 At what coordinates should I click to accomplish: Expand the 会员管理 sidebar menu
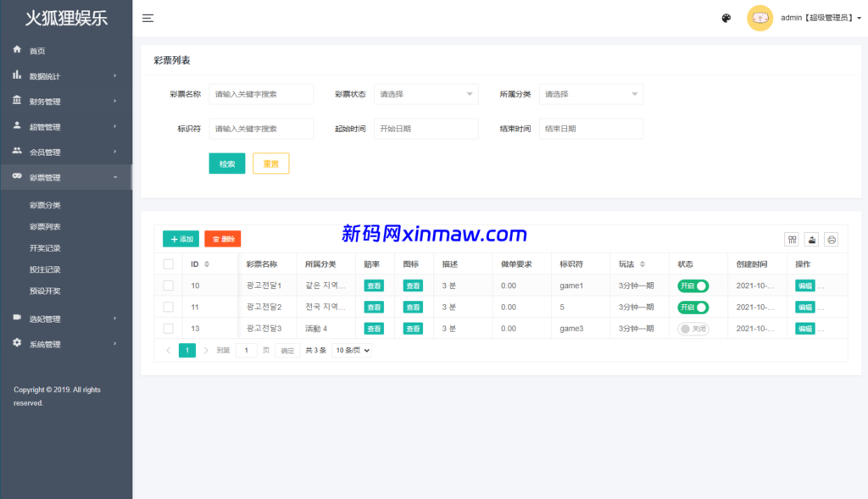point(66,152)
